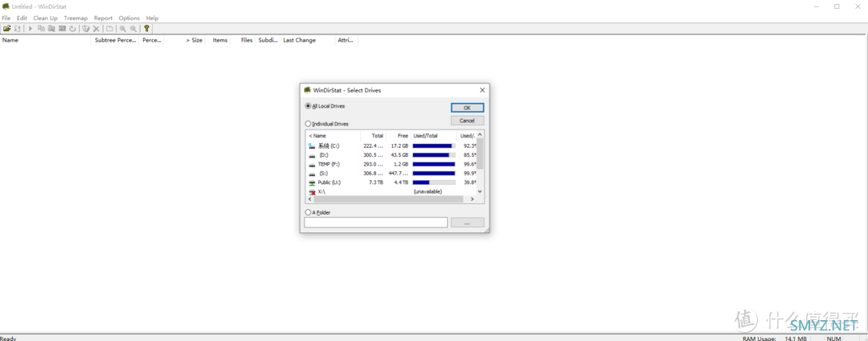The height and width of the screenshot is (341, 868).
Task: Click the permanent Delete X toolbar icon
Action: pos(96,28)
